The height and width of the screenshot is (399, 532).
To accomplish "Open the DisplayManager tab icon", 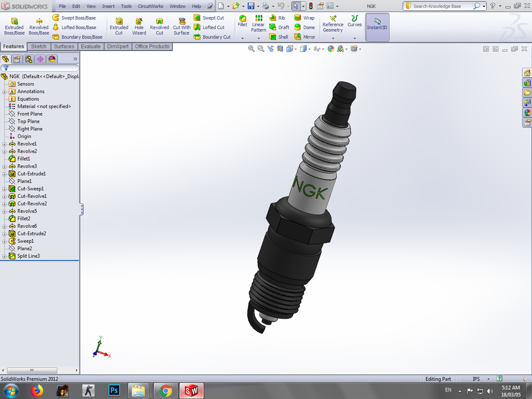I will point(52,59).
